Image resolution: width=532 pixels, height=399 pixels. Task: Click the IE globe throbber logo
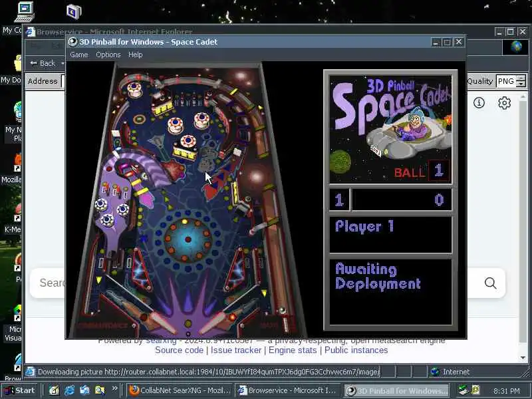(x=516, y=47)
